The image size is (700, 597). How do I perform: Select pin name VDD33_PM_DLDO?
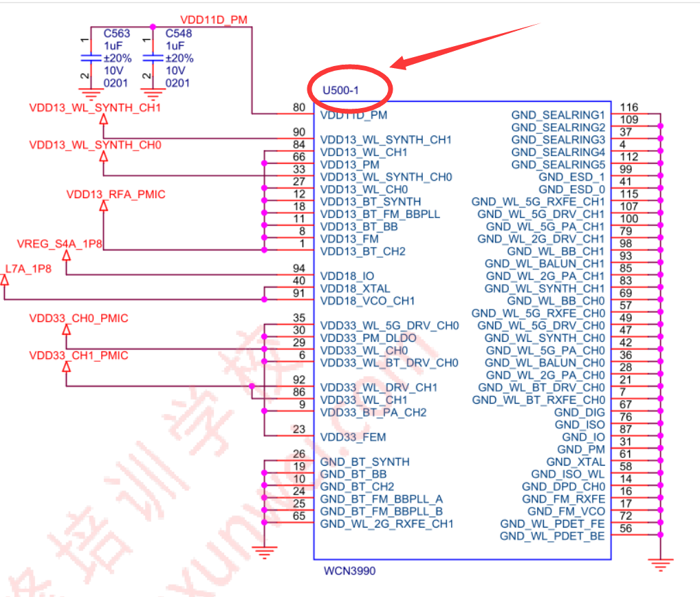click(369, 338)
